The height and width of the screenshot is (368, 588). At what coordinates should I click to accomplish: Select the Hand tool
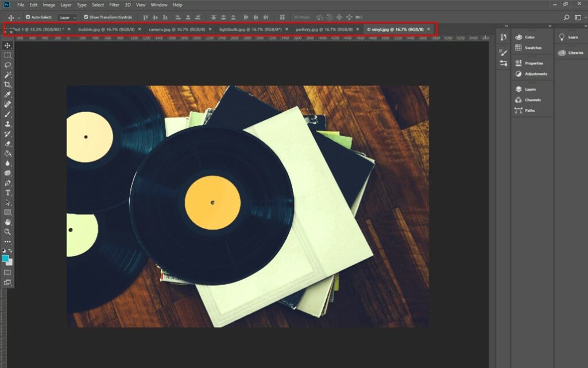pos(7,222)
